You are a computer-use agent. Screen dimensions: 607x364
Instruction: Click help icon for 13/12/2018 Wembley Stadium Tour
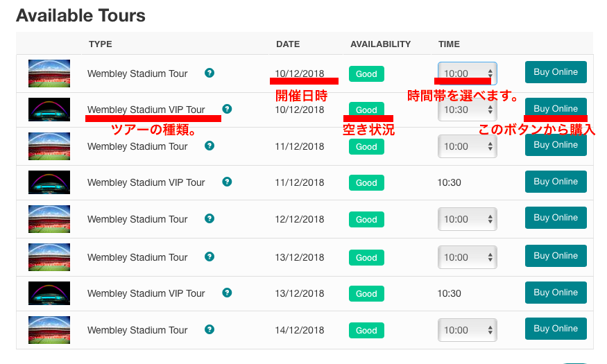[x=210, y=257]
